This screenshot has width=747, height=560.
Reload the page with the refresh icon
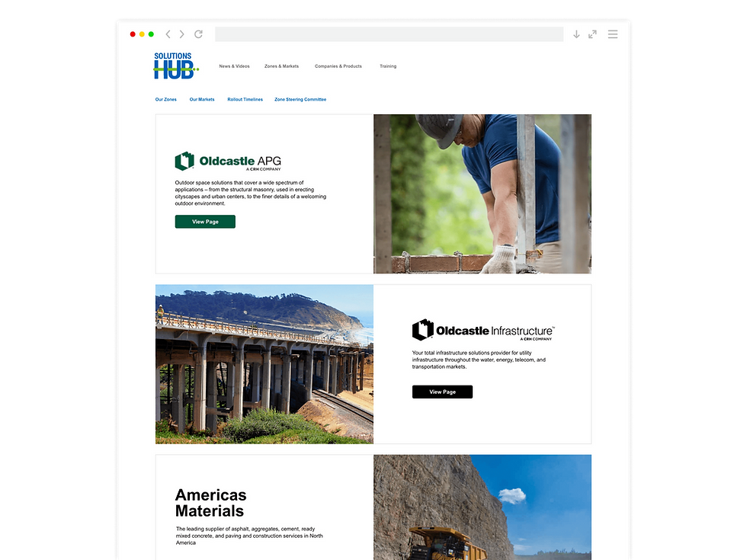[199, 34]
